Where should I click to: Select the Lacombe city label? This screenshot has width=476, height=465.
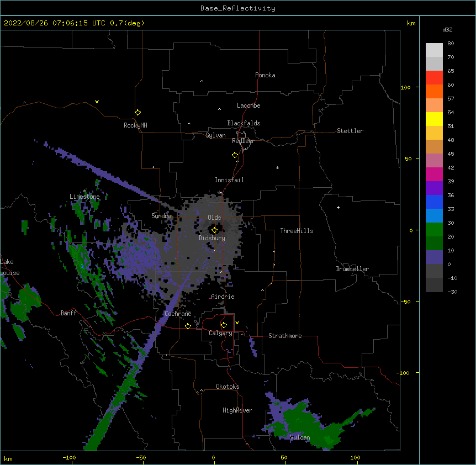click(248, 105)
